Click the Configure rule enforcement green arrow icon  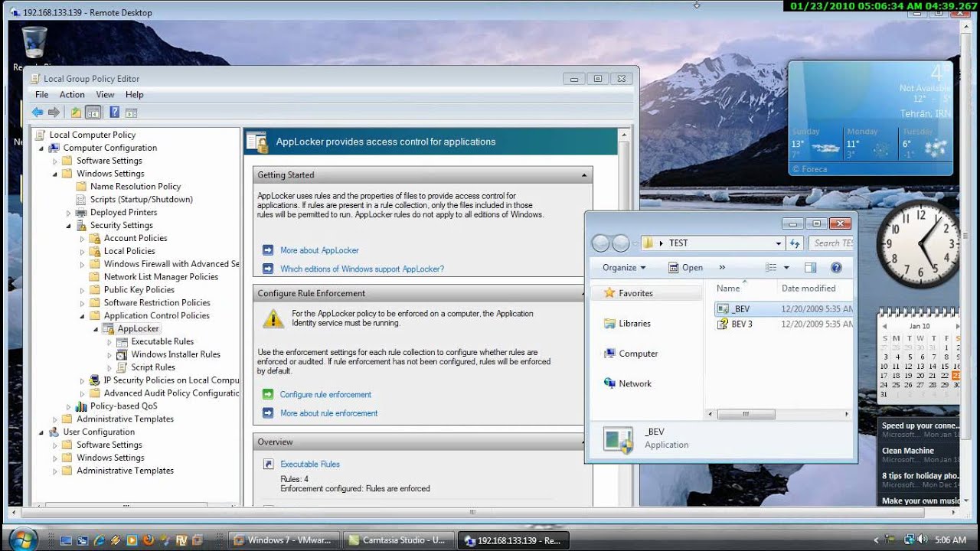click(x=267, y=394)
